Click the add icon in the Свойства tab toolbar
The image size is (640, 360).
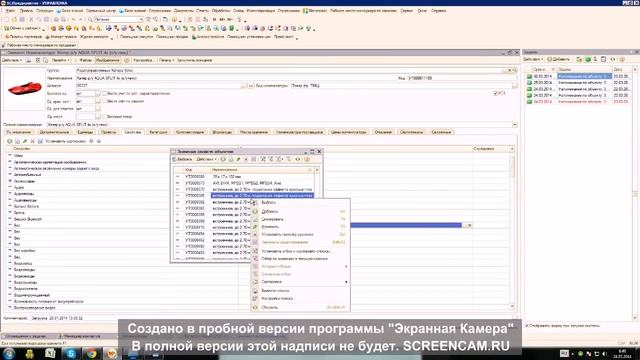tap(9, 141)
